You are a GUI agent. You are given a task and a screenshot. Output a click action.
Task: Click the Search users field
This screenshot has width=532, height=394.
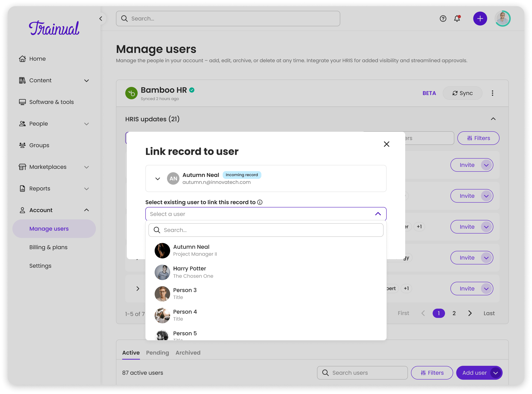tap(362, 373)
